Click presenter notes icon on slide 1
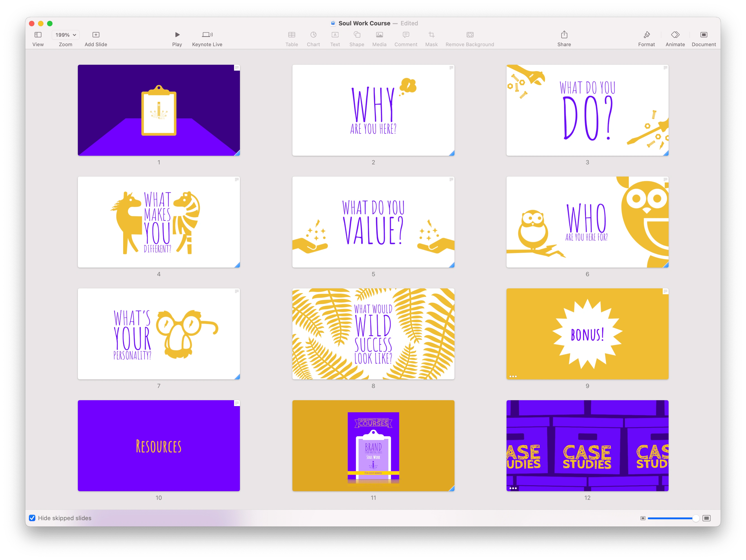746x560 pixels. tap(237, 68)
